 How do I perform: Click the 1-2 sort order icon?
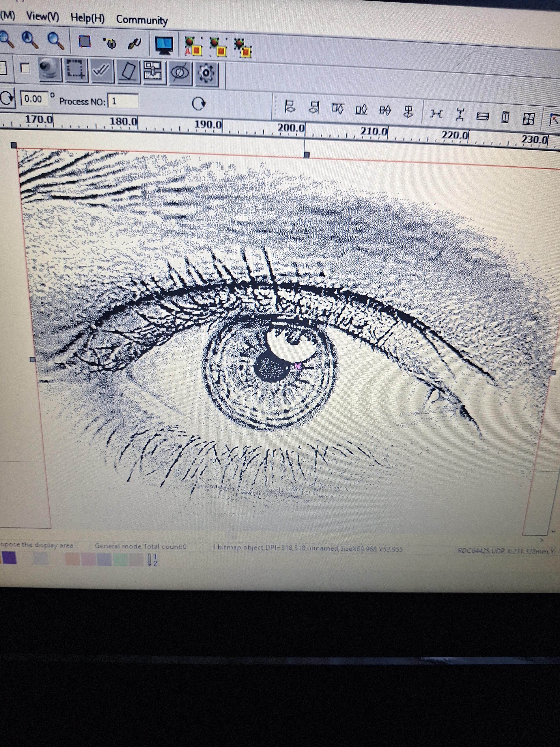[x=153, y=560]
